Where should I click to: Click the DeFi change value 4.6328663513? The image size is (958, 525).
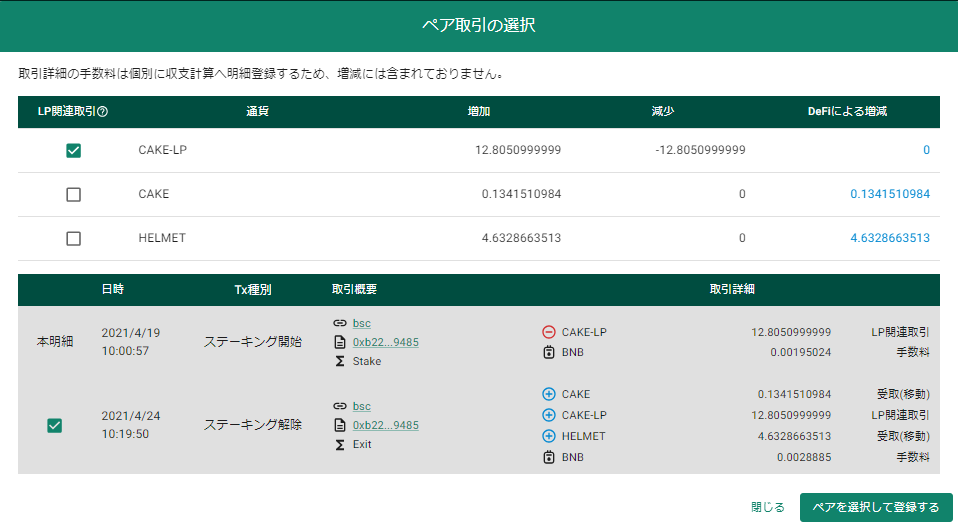tap(890, 238)
